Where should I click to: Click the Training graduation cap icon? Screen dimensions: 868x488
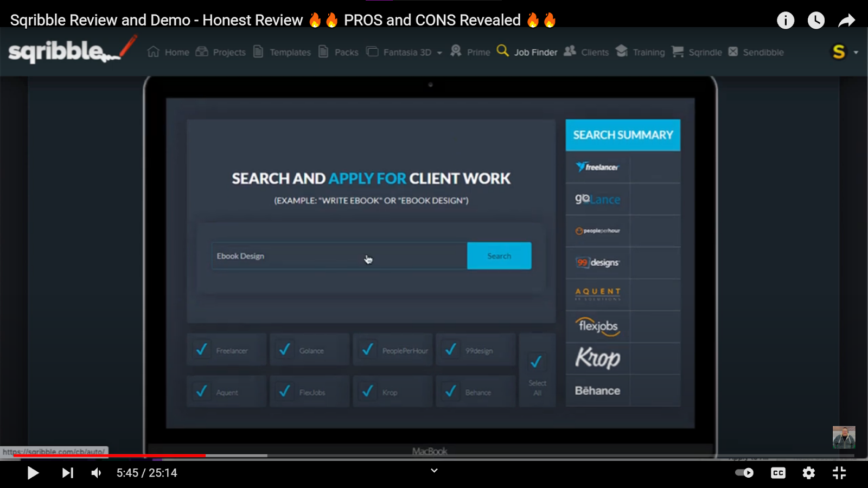coord(622,51)
